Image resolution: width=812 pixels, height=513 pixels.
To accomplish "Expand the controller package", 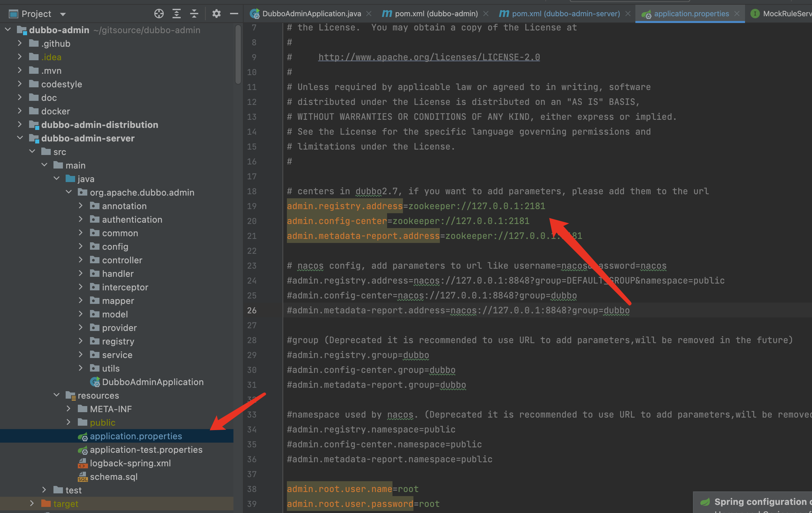I will pyautogui.click(x=81, y=260).
